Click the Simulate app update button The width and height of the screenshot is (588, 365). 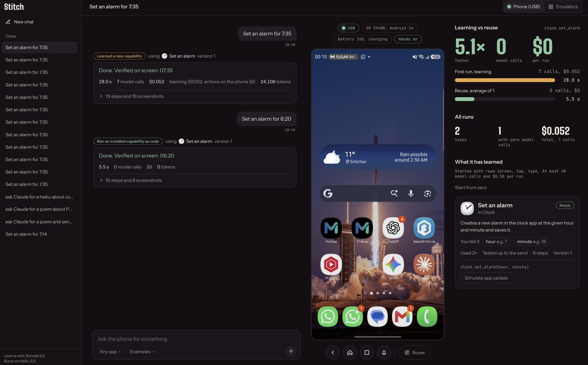click(x=486, y=278)
